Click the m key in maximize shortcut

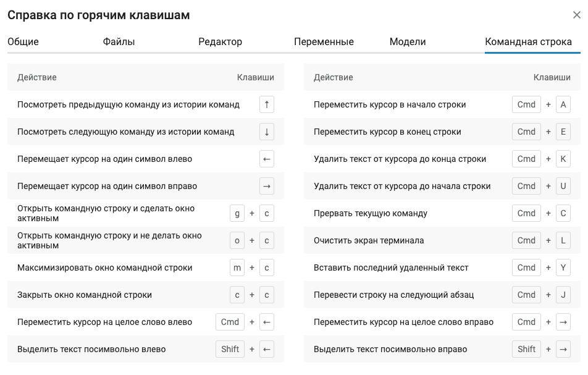(x=237, y=268)
